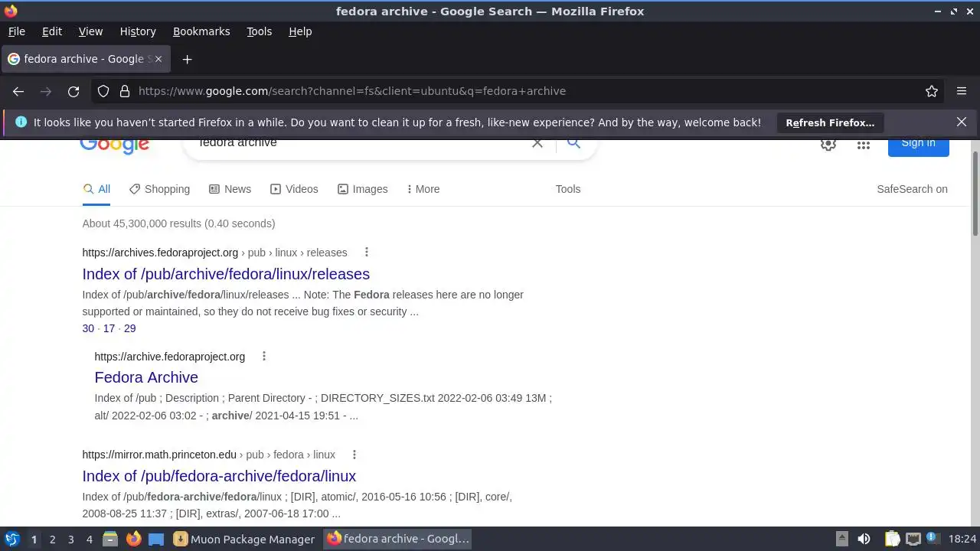Switch to workspace 3
Screen dimensions: 980x551
pos(70,539)
